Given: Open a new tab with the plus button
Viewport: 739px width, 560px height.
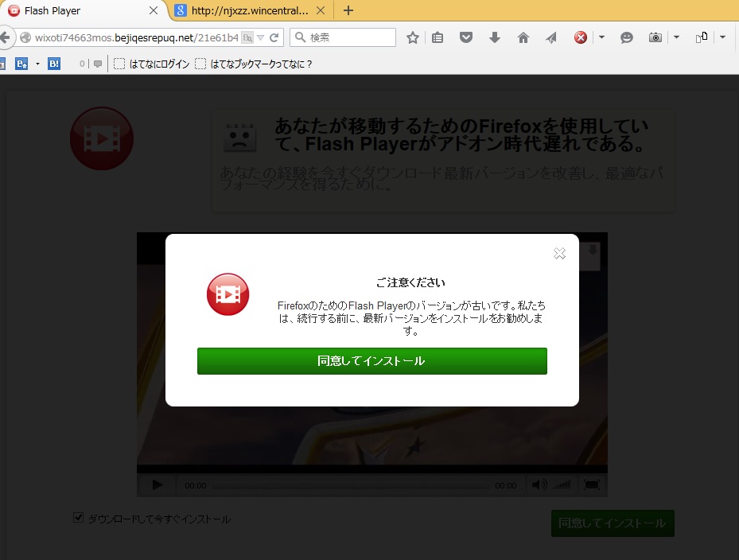Looking at the screenshot, I should click(348, 10).
